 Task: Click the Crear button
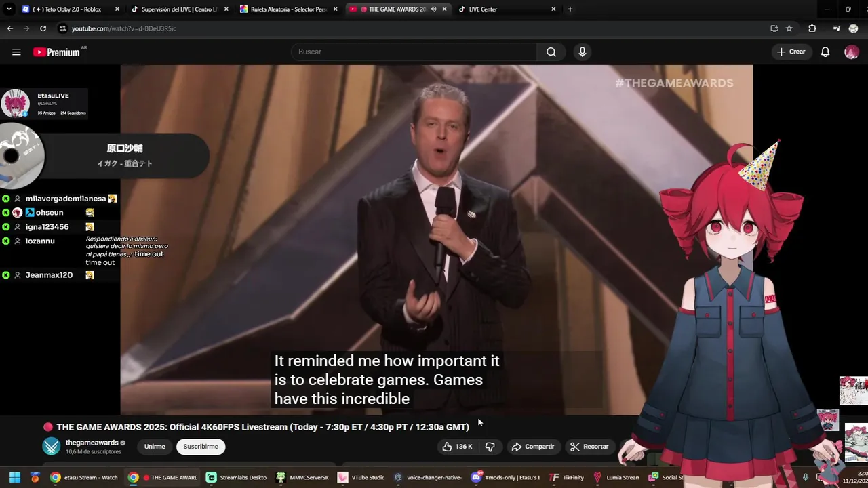coord(791,52)
